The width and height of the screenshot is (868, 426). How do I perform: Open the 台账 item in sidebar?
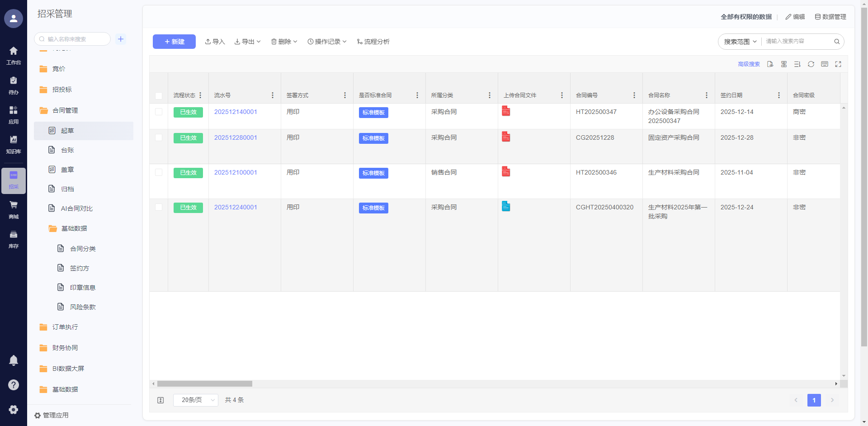(67, 150)
